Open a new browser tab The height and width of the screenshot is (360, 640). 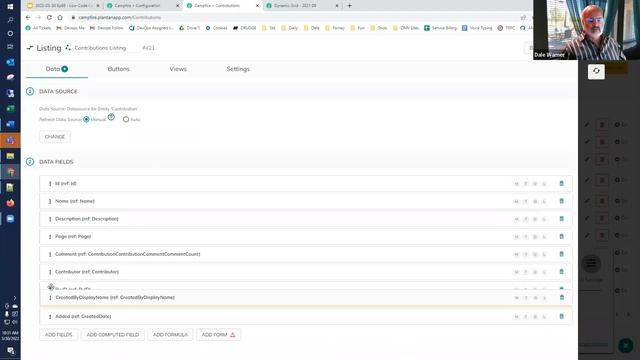(349, 6)
